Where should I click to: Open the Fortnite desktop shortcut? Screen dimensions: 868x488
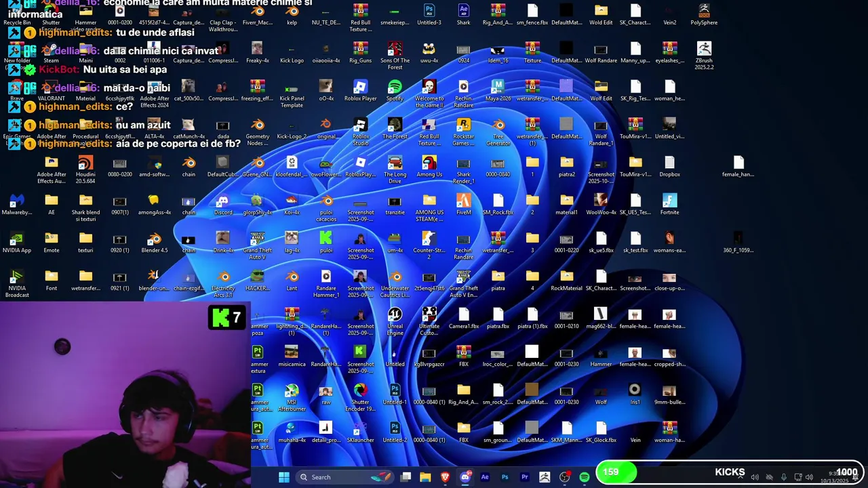pyautogui.click(x=669, y=205)
